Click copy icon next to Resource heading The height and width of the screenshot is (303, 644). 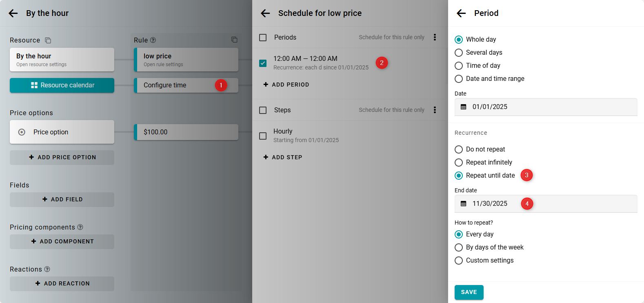[x=48, y=40]
